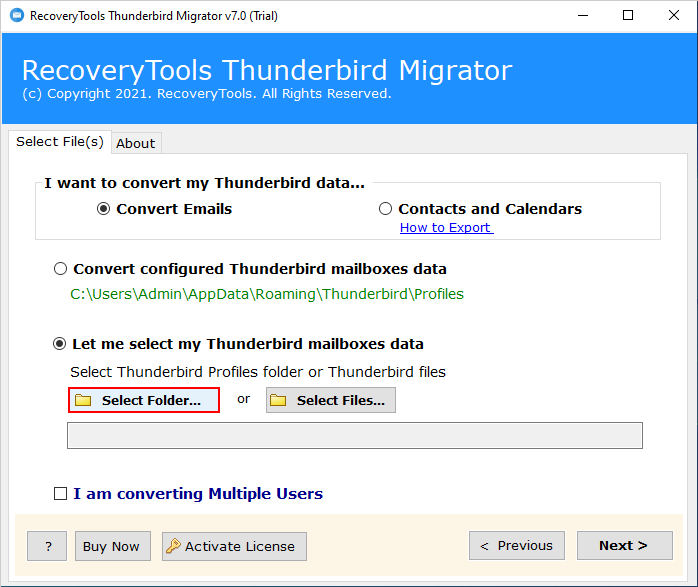Maximize the Thunderbird Migrator window
698x587 pixels.
[628, 16]
